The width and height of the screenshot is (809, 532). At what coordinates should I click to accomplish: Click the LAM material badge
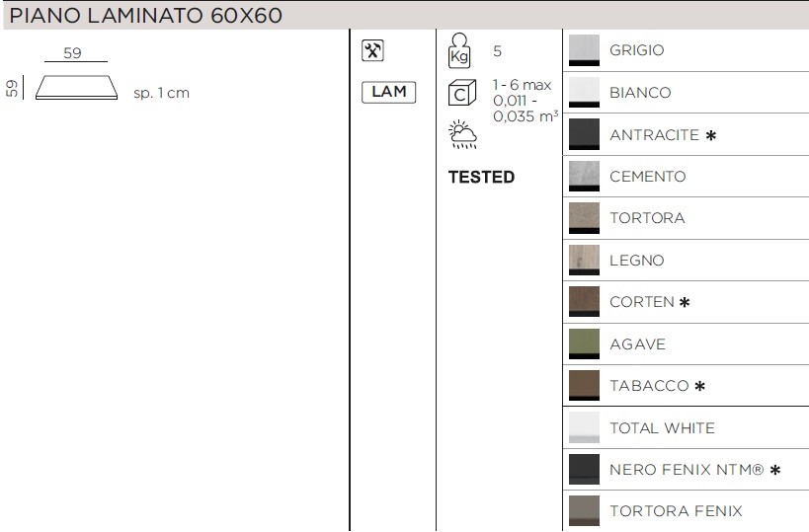click(x=388, y=93)
